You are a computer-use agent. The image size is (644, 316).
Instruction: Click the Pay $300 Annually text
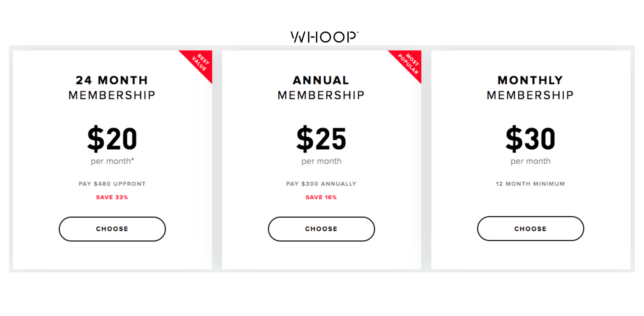(321, 184)
